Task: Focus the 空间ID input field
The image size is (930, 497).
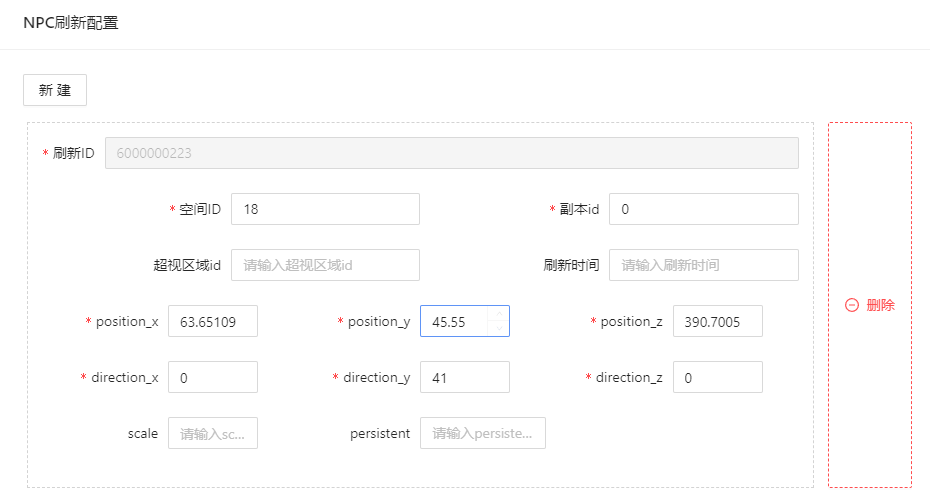Action: tap(325, 209)
